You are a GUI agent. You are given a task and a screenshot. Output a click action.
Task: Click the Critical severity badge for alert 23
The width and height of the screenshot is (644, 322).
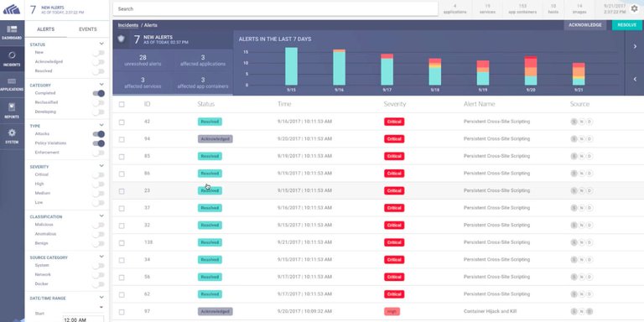pos(394,190)
